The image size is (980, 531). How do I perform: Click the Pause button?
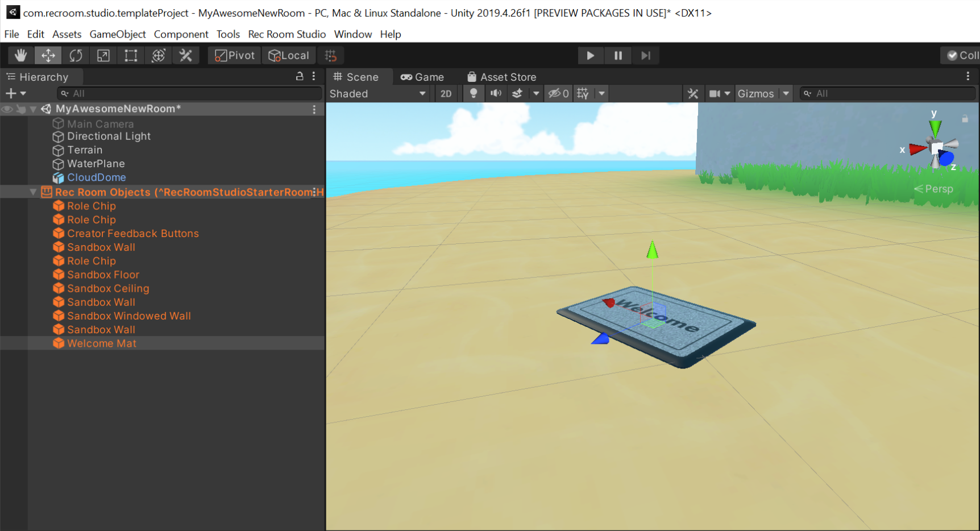coord(618,55)
